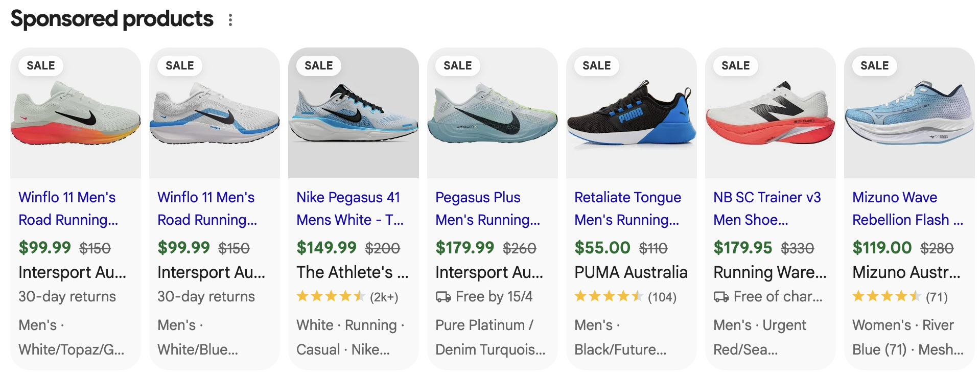
Task: Click the (104) review count on Retaliate Tongue
Action: point(662,296)
